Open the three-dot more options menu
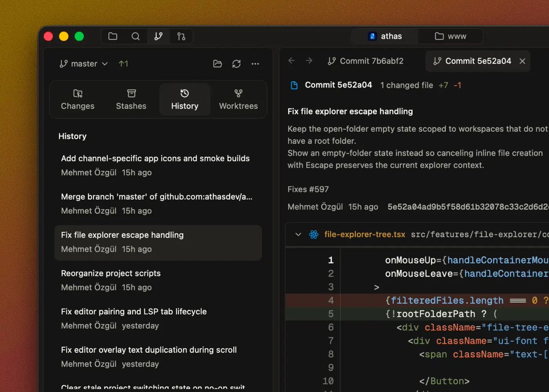The height and width of the screenshot is (392, 549). tap(255, 64)
